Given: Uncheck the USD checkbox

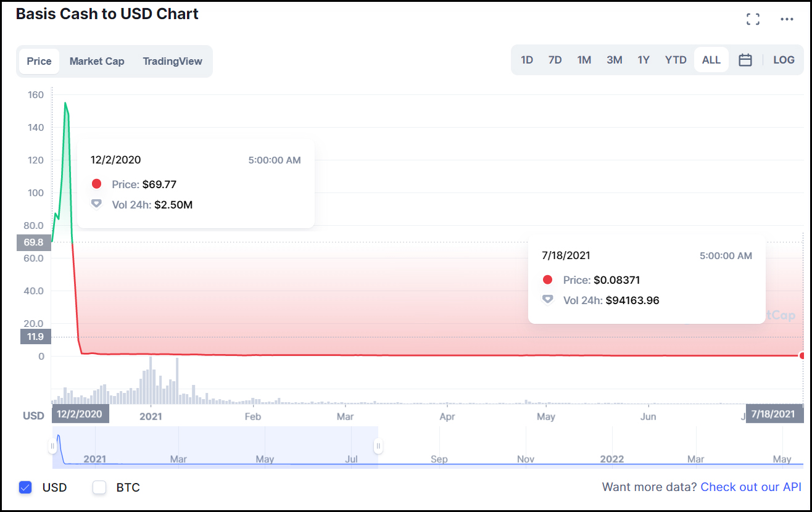Looking at the screenshot, I should 25,487.
